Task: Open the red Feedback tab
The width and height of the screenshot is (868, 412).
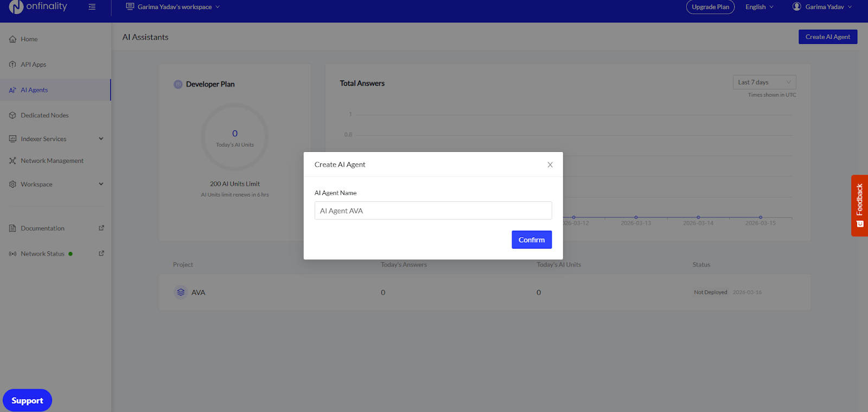Action: coord(859,205)
